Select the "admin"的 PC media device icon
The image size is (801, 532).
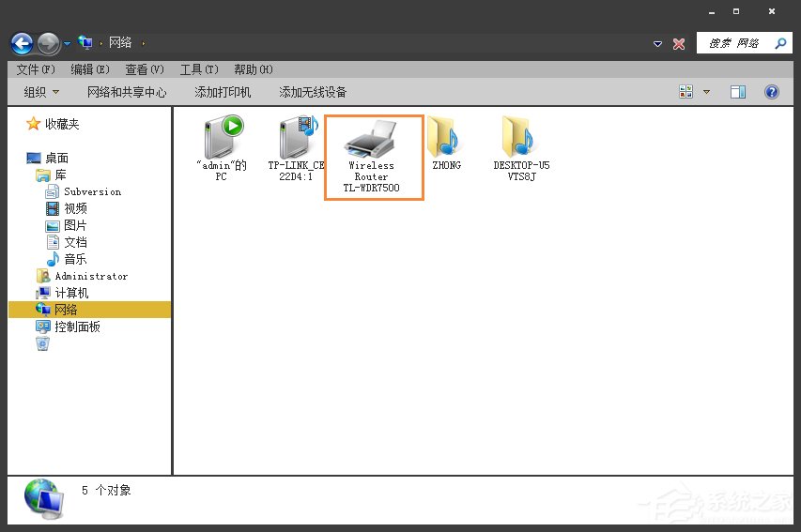(222, 139)
